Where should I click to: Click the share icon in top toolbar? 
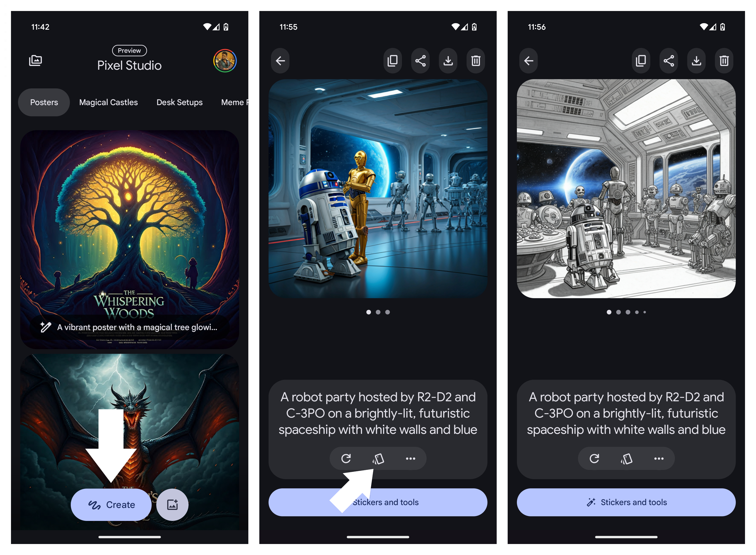(x=420, y=60)
